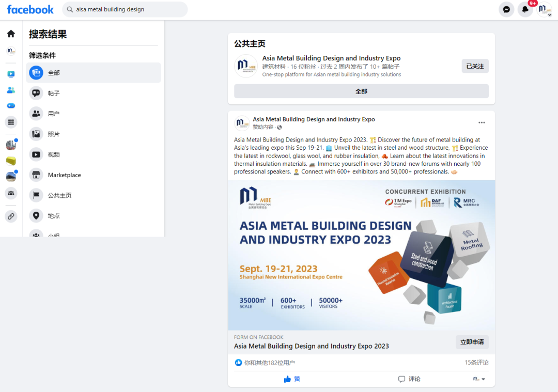
Task: Open the yellow block shortcut in left rail
Action: pos(11,161)
